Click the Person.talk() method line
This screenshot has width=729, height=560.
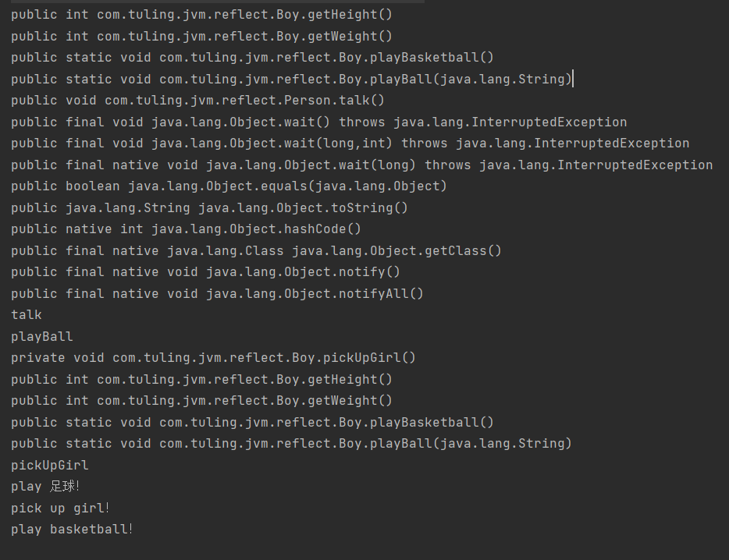coord(197,101)
